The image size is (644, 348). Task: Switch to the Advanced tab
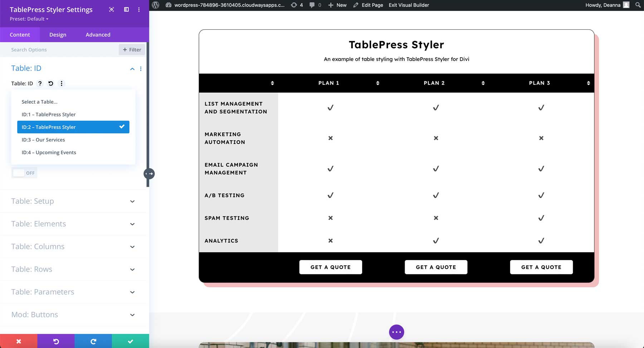[x=98, y=35]
